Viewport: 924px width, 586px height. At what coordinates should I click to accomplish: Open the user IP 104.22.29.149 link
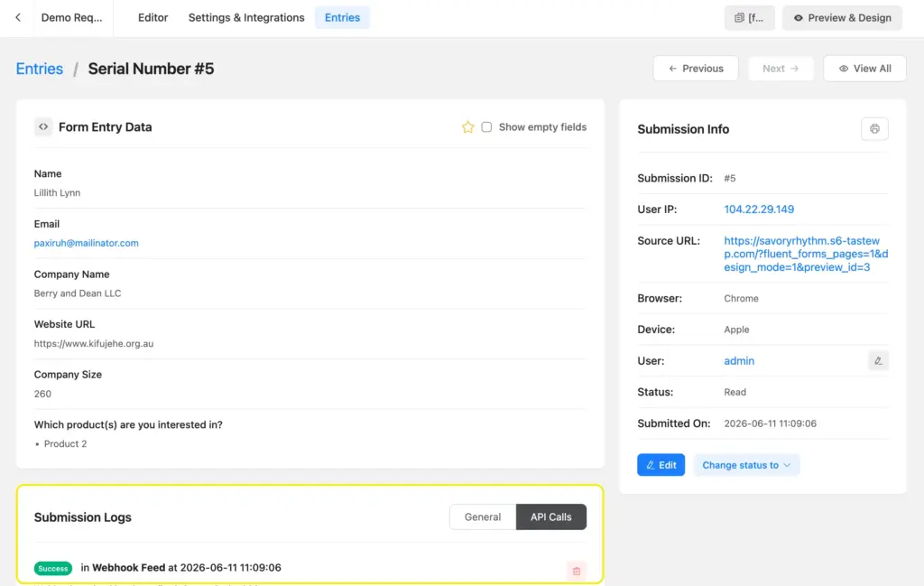tap(759, 209)
